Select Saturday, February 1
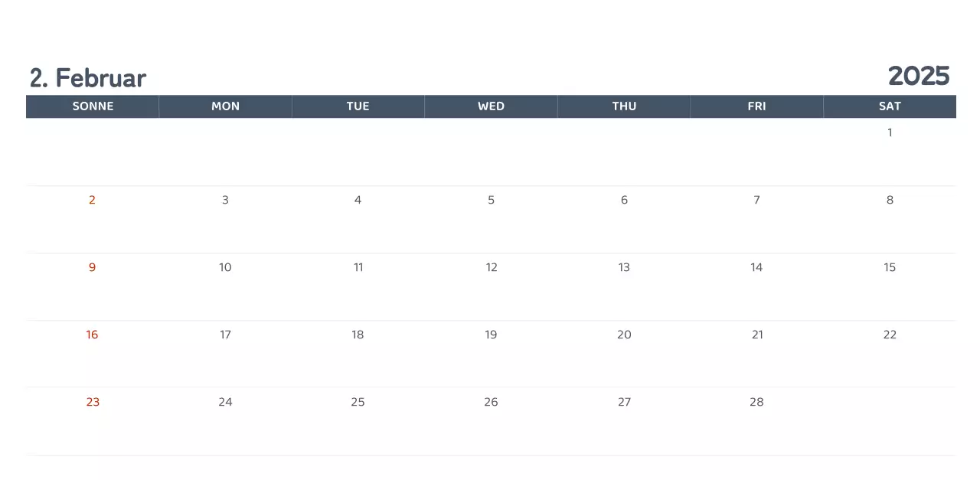The width and height of the screenshot is (980, 480). click(890, 132)
